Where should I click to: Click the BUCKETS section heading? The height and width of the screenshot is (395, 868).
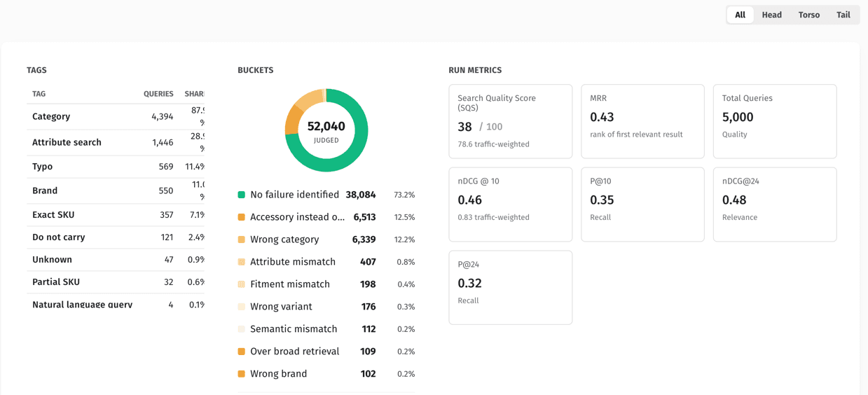[255, 70]
